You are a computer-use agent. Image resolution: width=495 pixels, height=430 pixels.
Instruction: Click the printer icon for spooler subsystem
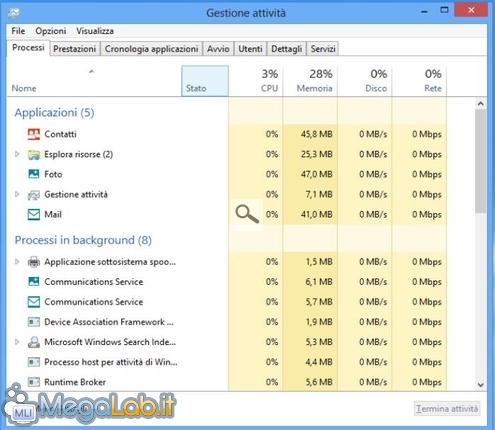point(34,262)
